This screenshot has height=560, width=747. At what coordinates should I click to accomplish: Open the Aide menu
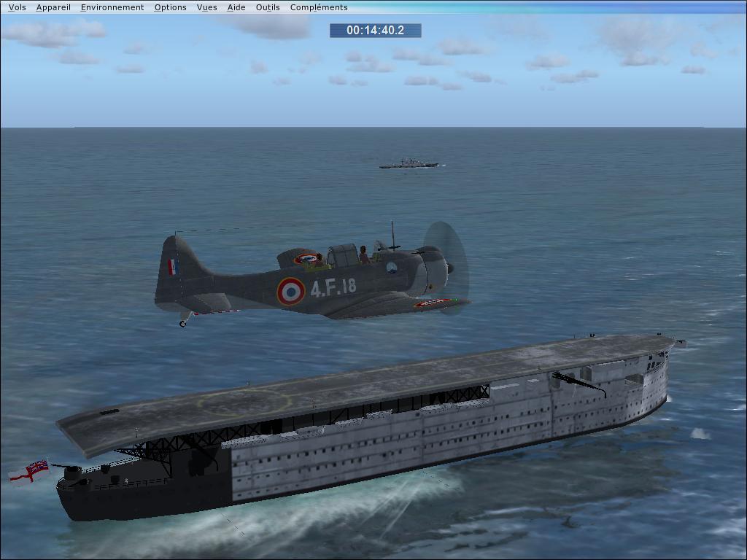click(x=236, y=7)
